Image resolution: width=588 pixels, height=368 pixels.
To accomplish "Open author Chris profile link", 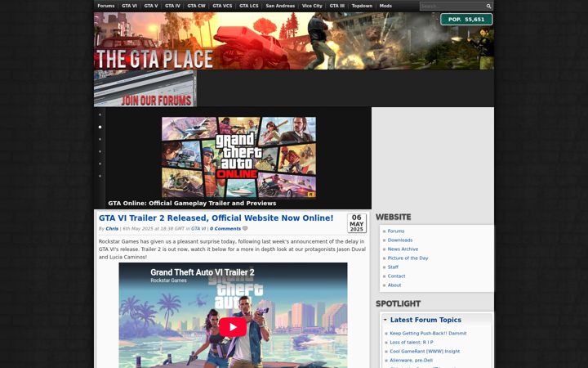I will (112, 229).
